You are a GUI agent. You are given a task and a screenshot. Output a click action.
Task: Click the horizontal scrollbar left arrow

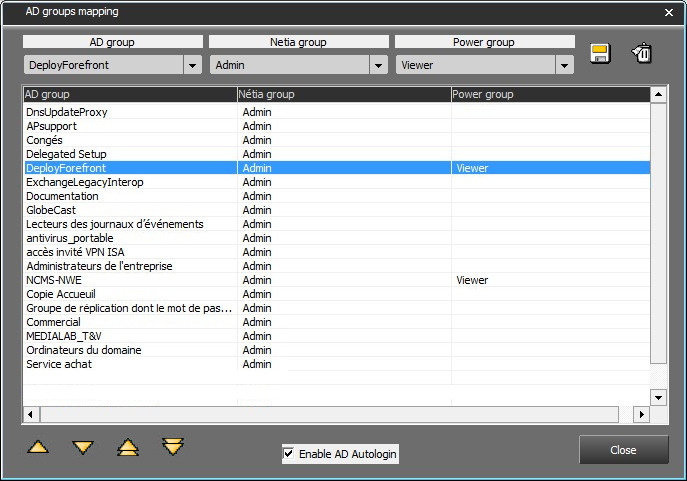tap(31, 414)
